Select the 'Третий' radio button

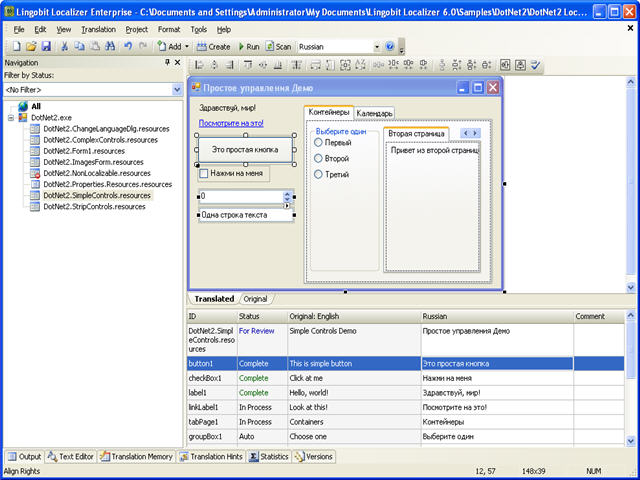pyautogui.click(x=319, y=175)
